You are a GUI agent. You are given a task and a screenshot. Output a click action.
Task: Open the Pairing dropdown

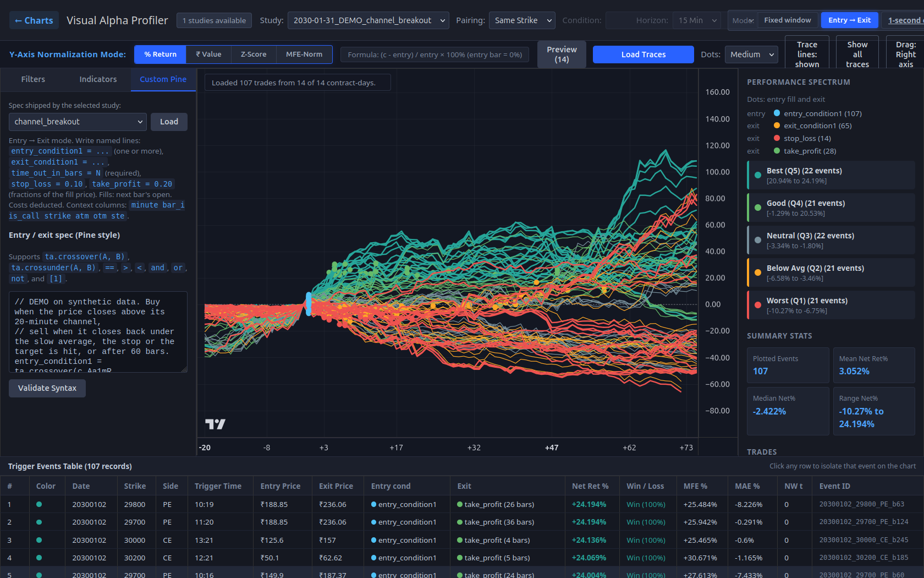coord(522,20)
